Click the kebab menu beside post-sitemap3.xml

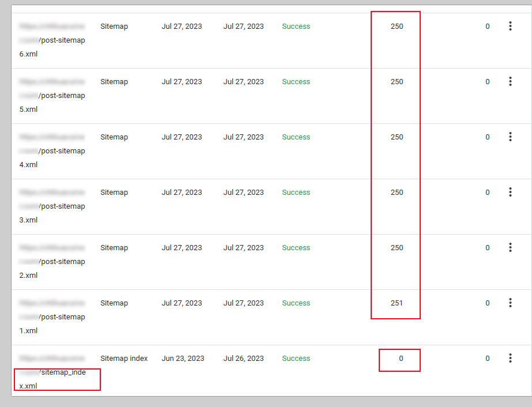pos(510,193)
